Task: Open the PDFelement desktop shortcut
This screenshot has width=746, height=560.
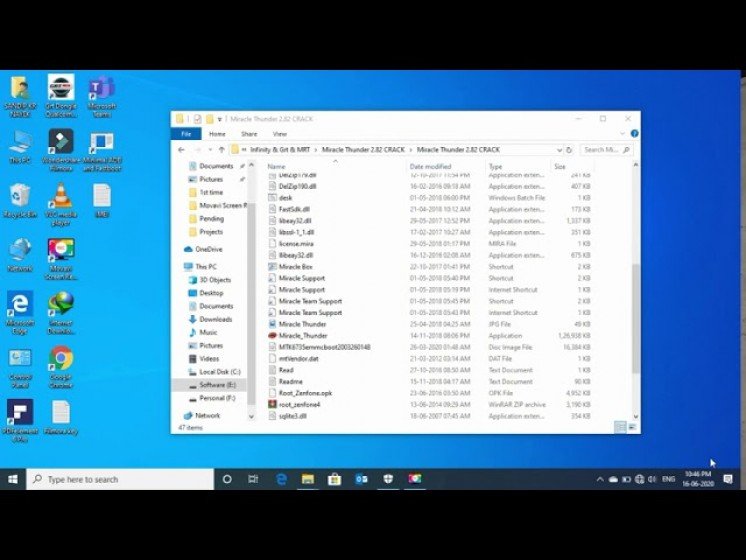Action: click(x=20, y=421)
